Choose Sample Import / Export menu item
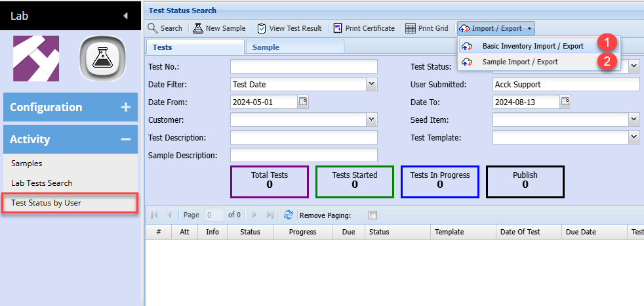The width and height of the screenshot is (644, 306). (520, 62)
